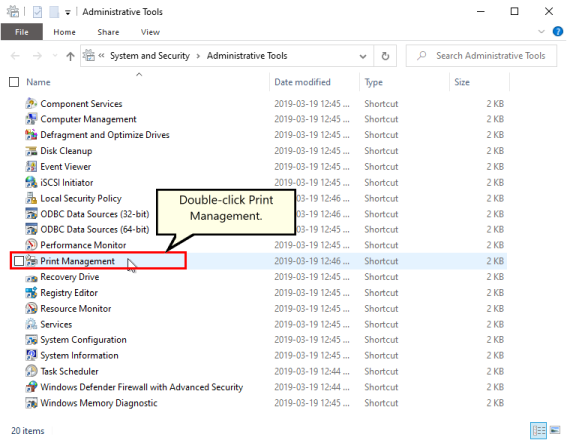Open the Share ribbon tab

tap(108, 32)
